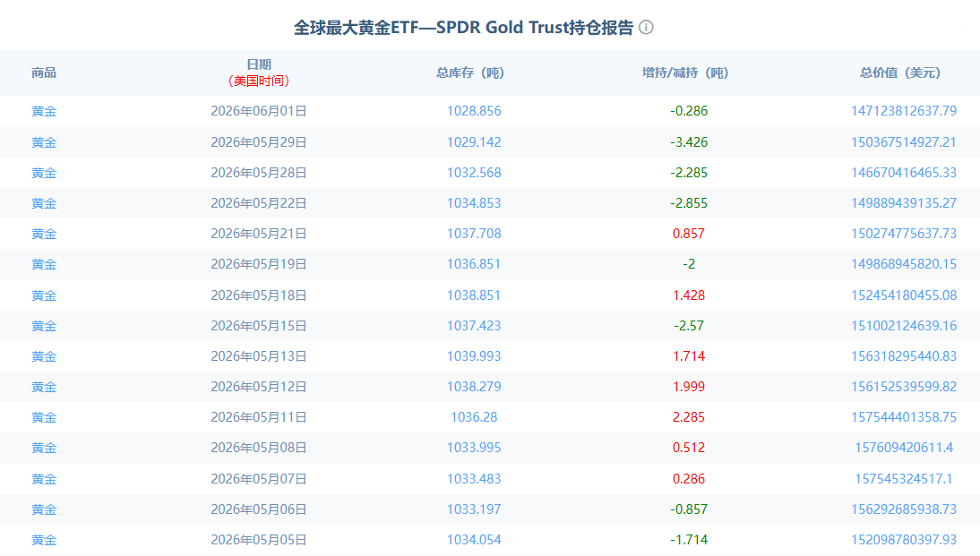
Task: Click the holdings change value 1.999
Action: [x=689, y=388]
